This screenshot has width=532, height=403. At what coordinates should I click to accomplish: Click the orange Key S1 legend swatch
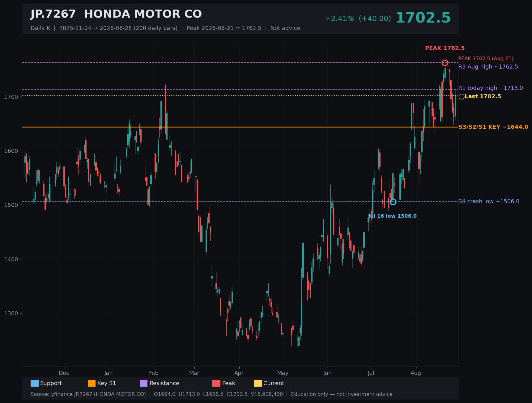coord(92,383)
